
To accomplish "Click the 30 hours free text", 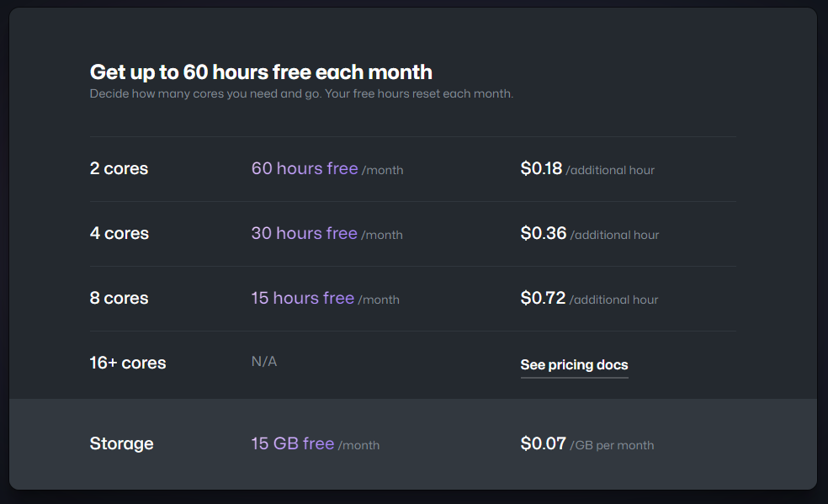I will pyautogui.click(x=304, y=233).
